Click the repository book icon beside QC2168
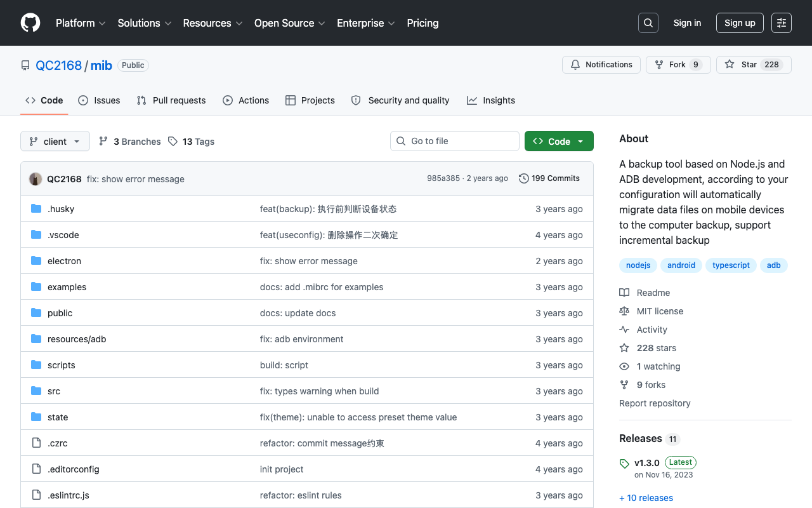The image size is (812, 508). (x=25, y=65)
